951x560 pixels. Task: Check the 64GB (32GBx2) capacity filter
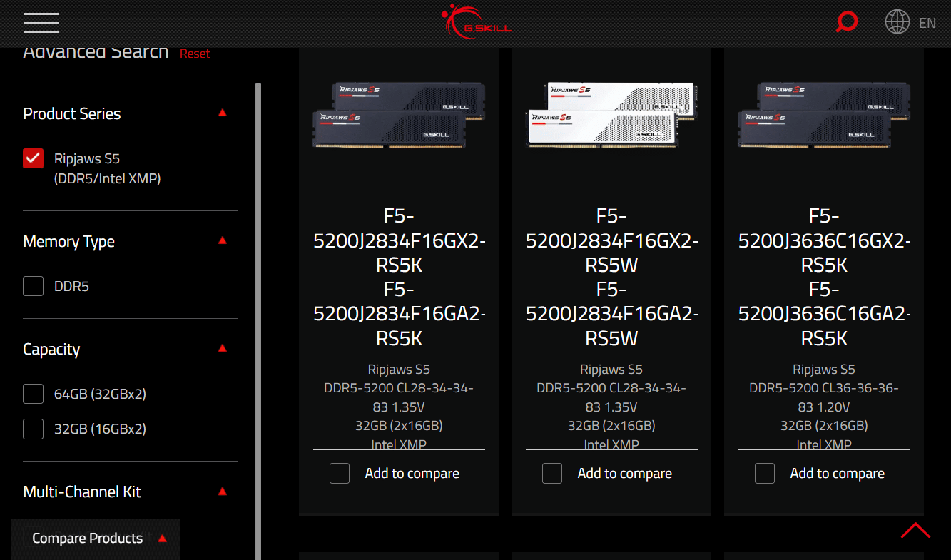(33, 393)
